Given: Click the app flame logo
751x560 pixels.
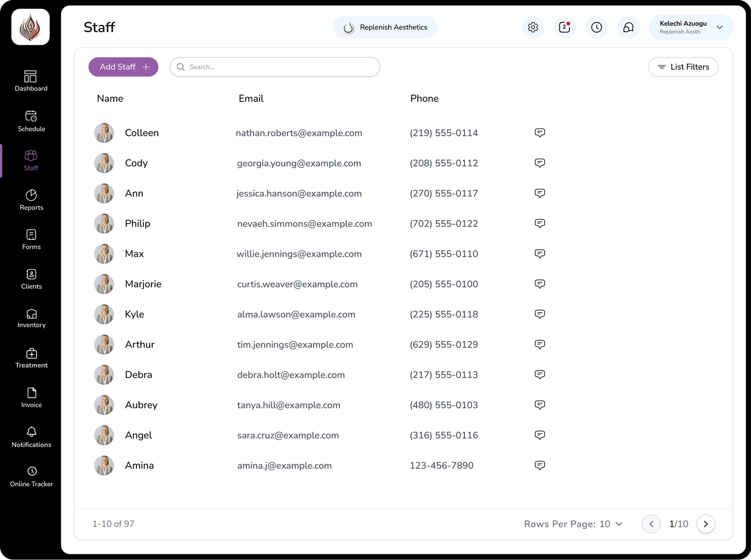Looking at the screenshot, I should point(31,27).
